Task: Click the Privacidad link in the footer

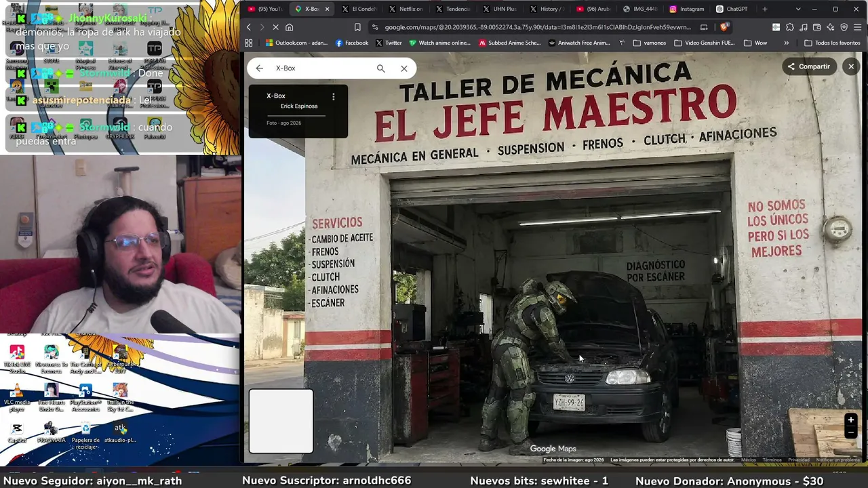Action: (798, 460)
